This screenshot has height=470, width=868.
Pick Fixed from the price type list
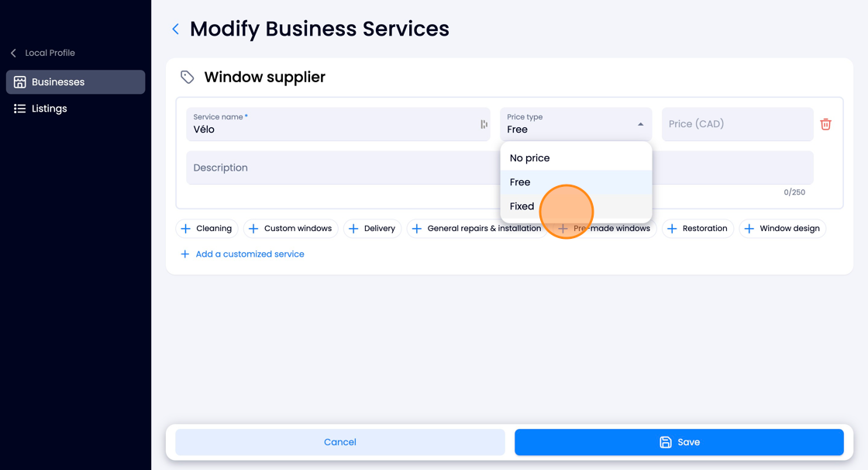pyautogui.click(x=576, y=206)
